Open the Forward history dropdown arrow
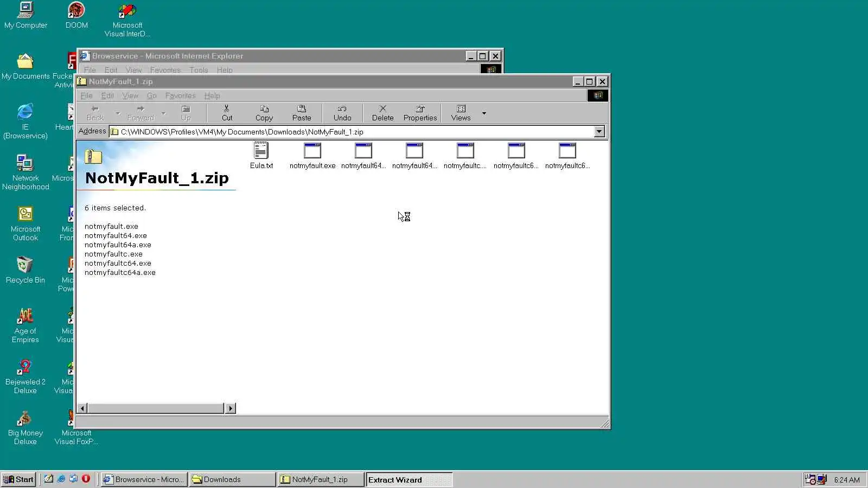The width and height of the screenshot is (868, 488). (163, 113)
